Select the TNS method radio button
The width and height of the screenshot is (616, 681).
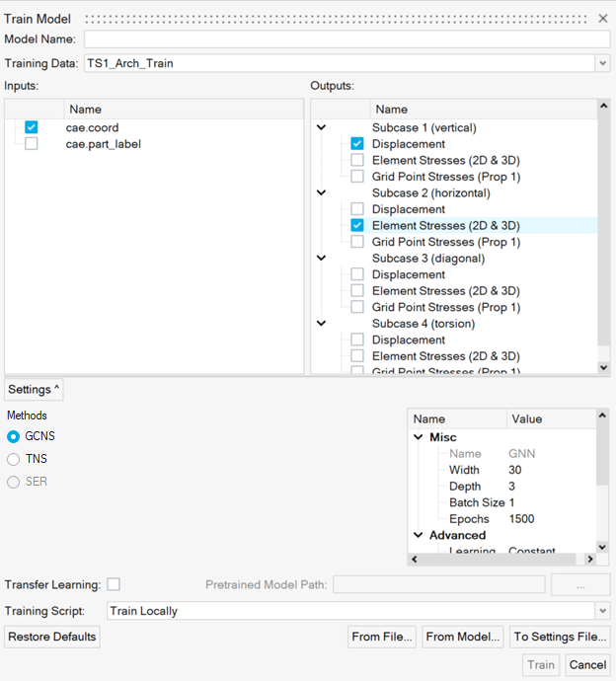[x=14, y=459]
